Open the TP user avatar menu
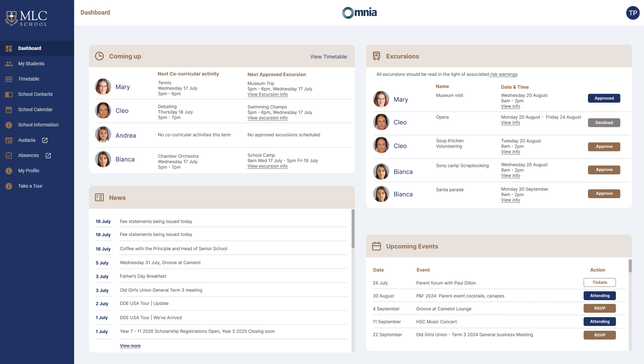This screenshot has width=644, height=364. (633, 13)
